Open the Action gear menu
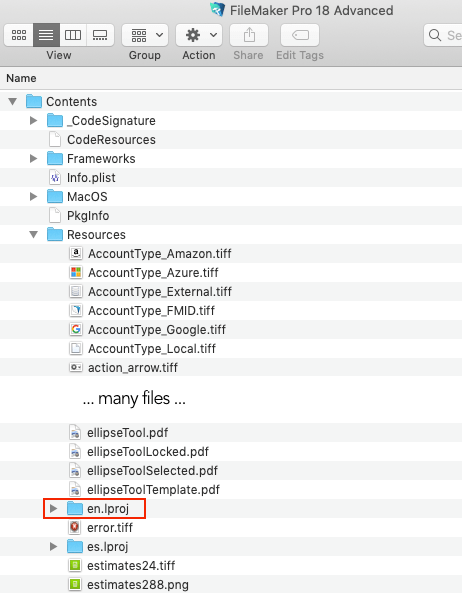This screenshot has width=462, height=593. 199,35
